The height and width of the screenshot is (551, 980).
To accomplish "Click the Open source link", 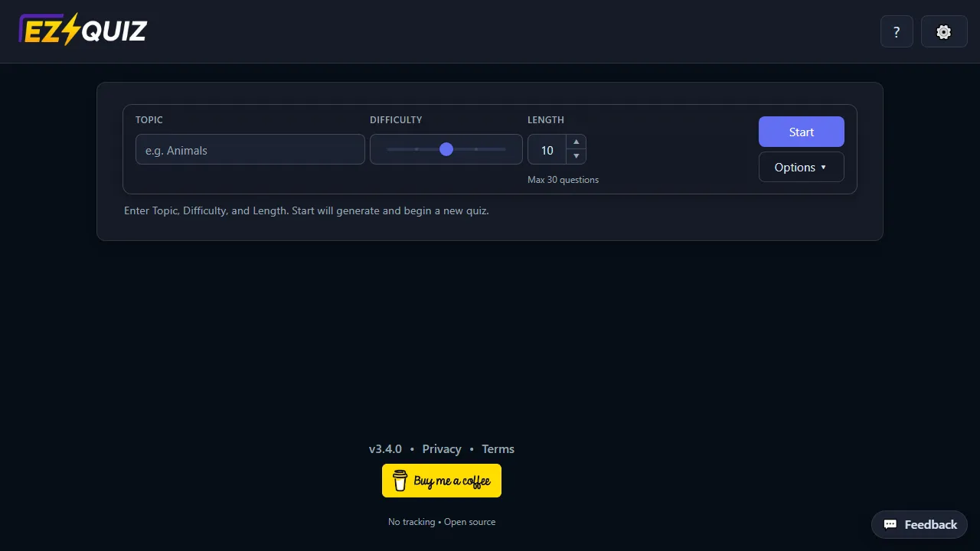I will click(469, 521).
